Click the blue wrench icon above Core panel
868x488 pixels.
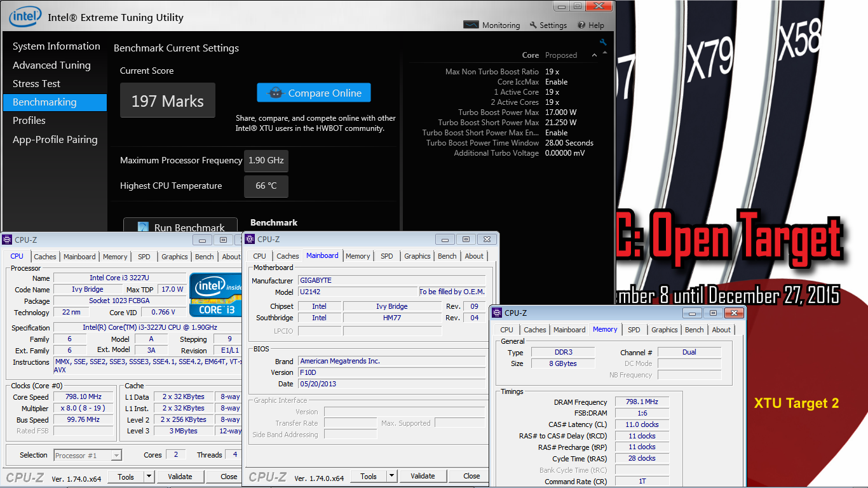coord(603,43)
